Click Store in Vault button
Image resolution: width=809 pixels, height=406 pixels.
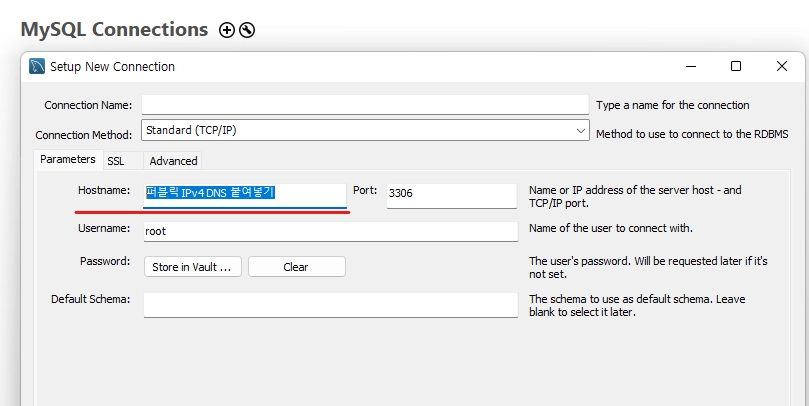[x=192, y=267]
